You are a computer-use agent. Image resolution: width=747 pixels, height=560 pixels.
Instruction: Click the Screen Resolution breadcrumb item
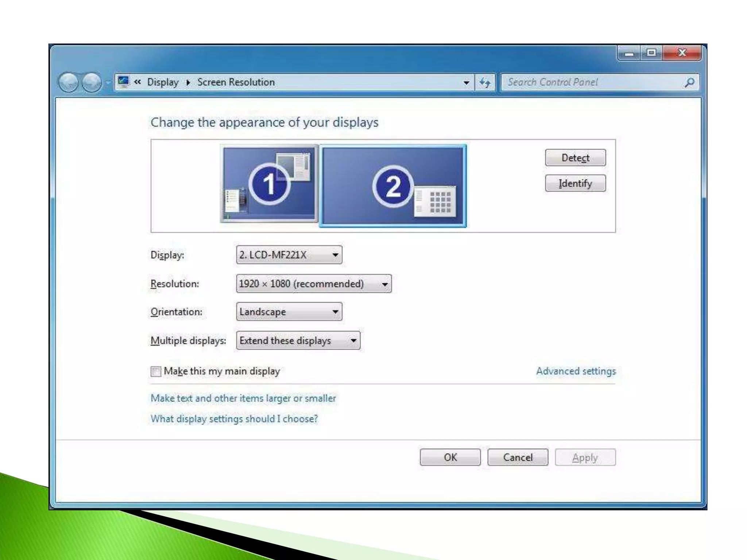(236, 82)
